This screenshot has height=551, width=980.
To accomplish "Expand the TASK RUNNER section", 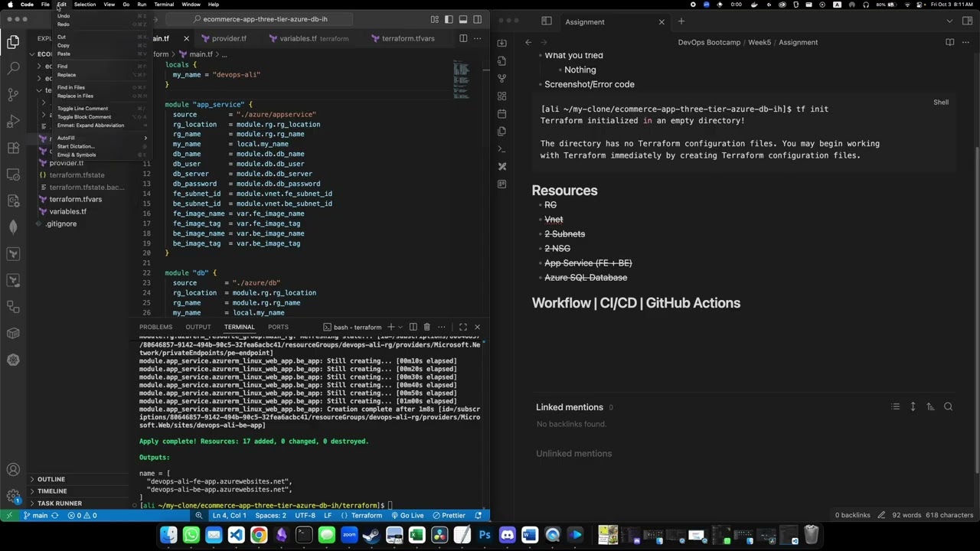I will (x=59, y=504).
